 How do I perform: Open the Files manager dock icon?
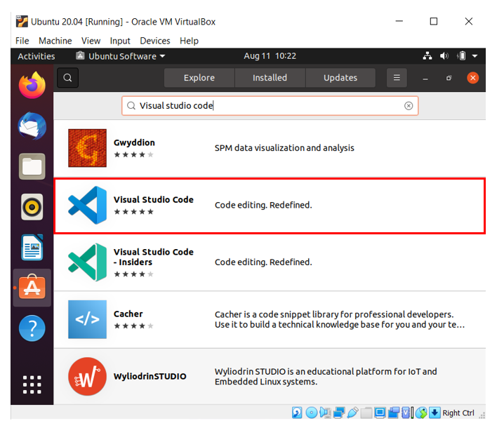[32, 166]
